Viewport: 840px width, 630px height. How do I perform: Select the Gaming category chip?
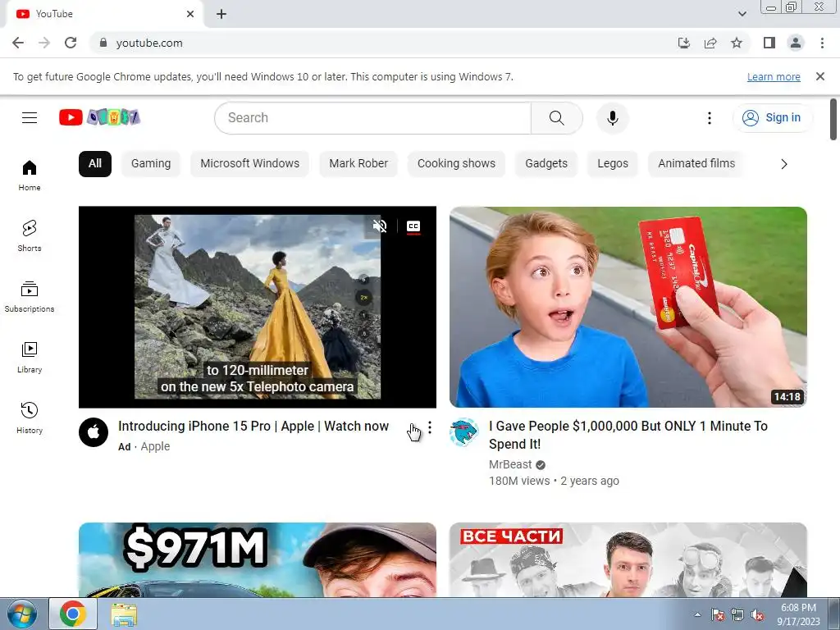[x=151, y=163]
